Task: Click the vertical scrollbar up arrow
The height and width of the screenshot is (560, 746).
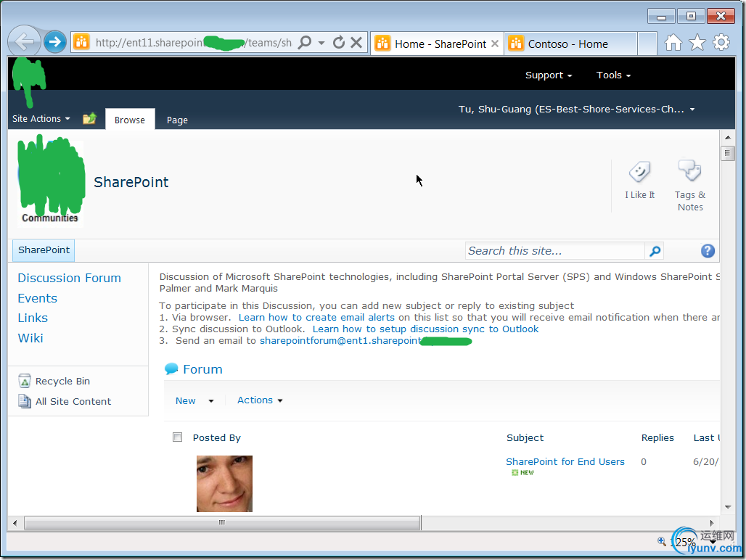Action: coord(727,138)
